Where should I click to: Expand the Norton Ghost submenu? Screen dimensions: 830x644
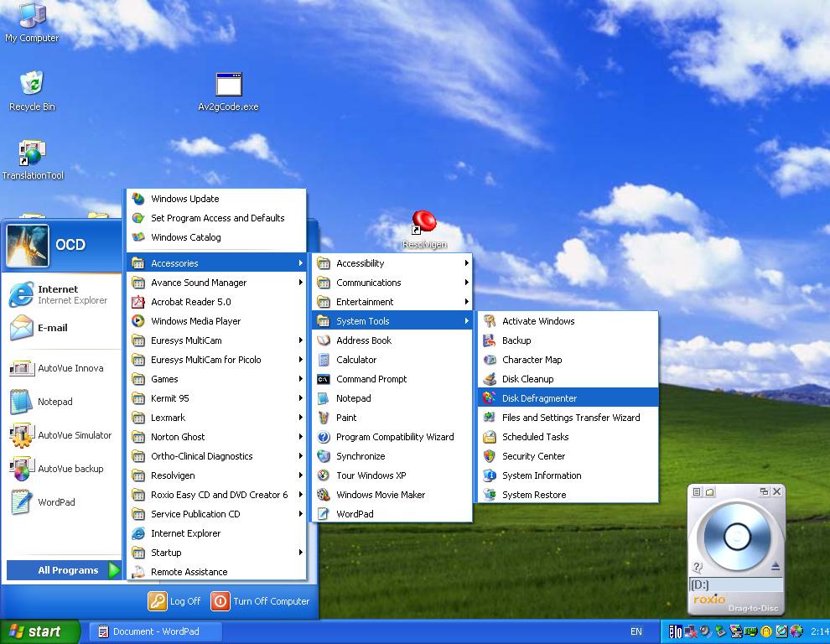click(217, 437)
